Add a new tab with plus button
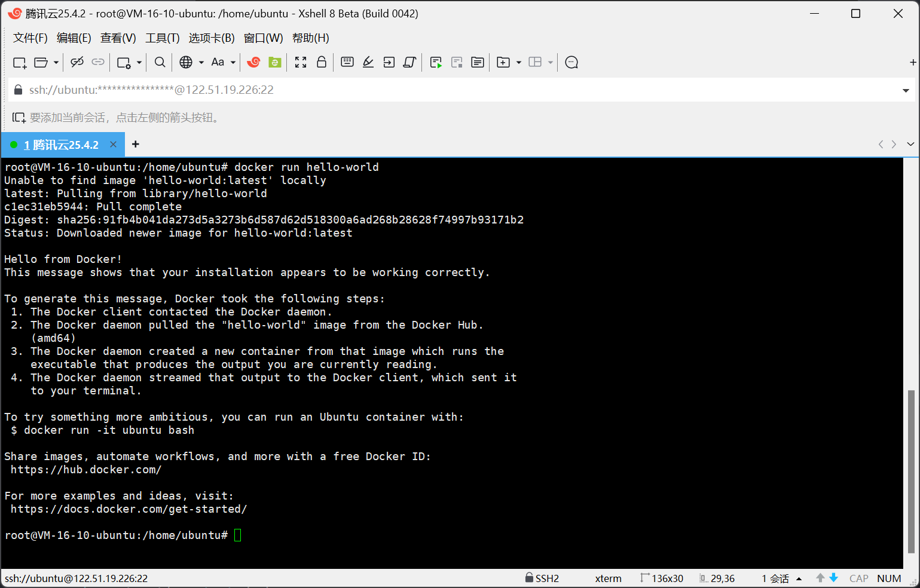The height and width of the screenshot is (588, 920). (136, 144)
